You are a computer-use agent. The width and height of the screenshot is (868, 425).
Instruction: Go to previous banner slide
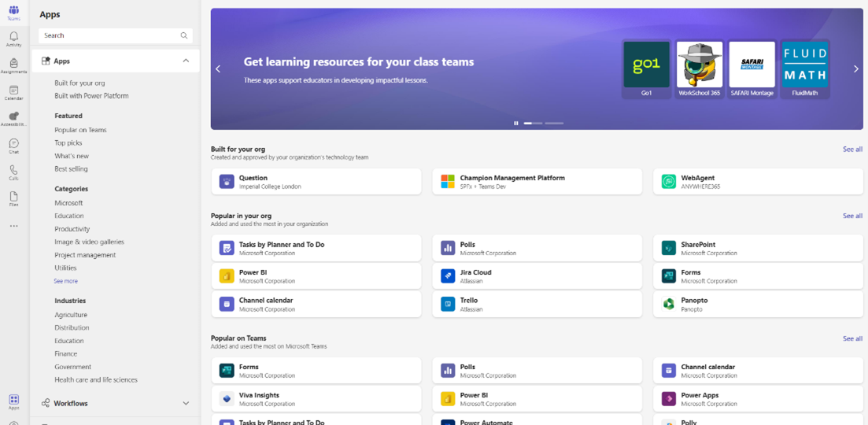click(218, 69)
